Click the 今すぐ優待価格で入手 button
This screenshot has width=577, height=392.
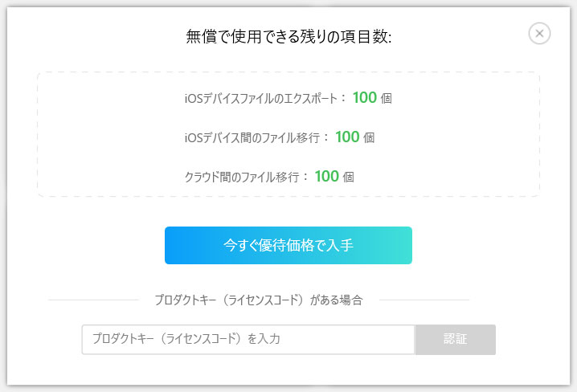[x=288, y=245]
